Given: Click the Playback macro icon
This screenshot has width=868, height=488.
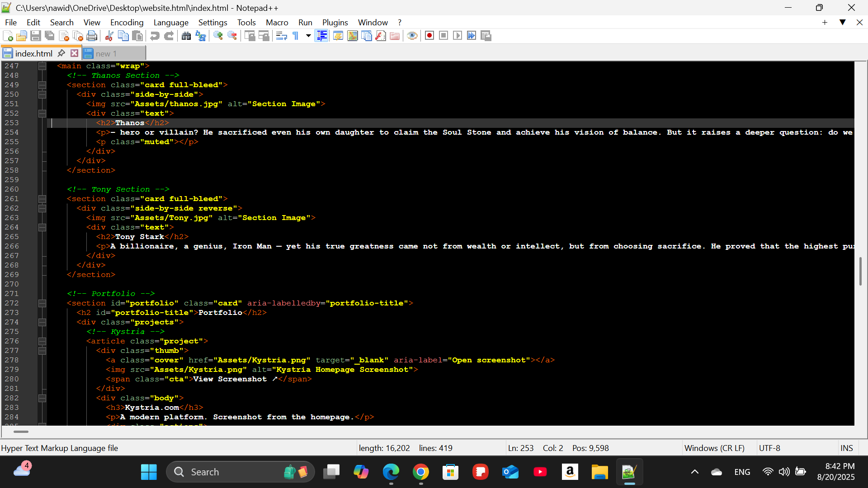Looking at the screenshot, I should click(458, 36).
